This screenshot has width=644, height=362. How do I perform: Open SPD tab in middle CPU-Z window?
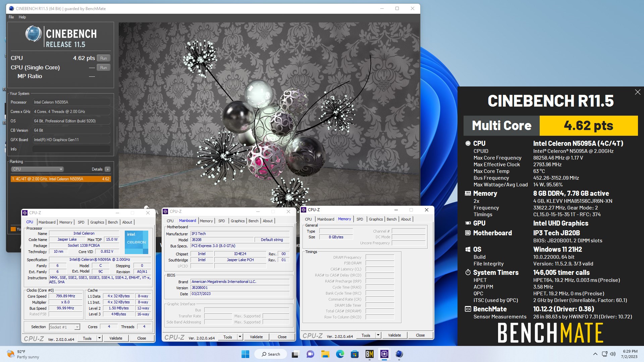[222, 221]
